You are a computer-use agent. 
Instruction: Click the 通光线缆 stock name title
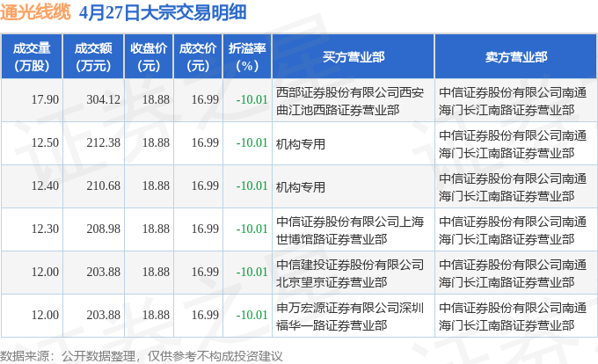(x=35, y=11)
